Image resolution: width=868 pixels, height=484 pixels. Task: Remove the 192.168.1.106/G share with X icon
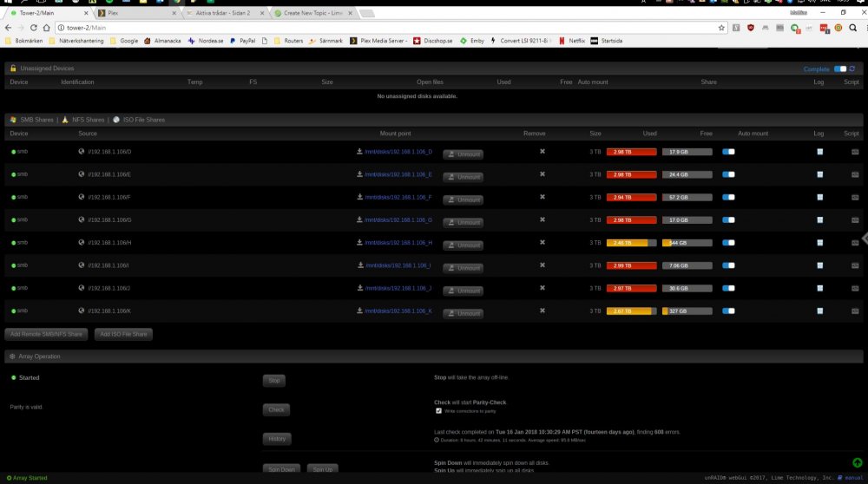pos(542,219)
